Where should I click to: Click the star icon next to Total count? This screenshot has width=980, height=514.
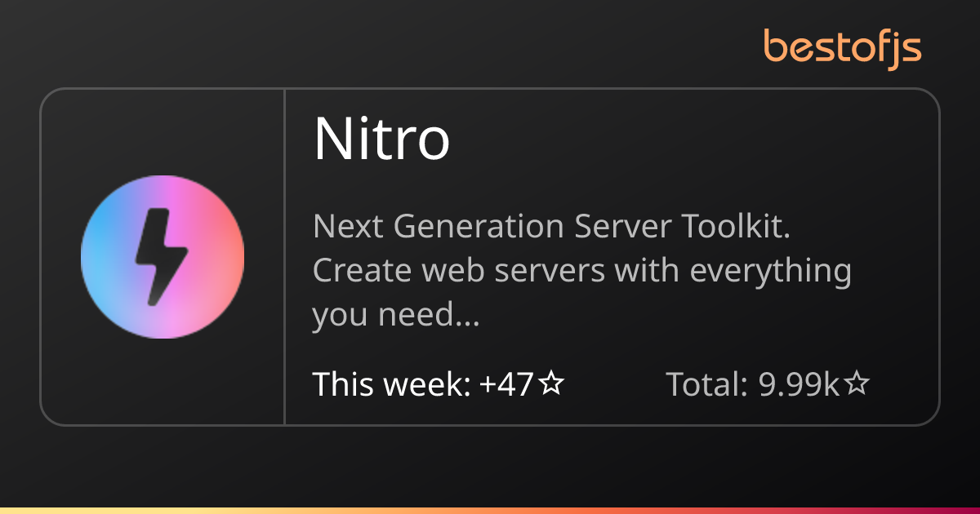click(x=857, y=383)
